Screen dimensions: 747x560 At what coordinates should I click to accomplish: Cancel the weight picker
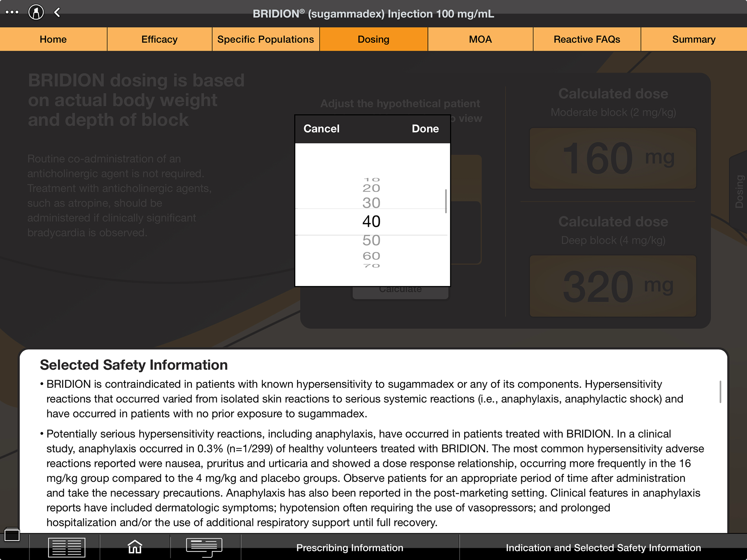pyautogui.click(x=321, y=129)
